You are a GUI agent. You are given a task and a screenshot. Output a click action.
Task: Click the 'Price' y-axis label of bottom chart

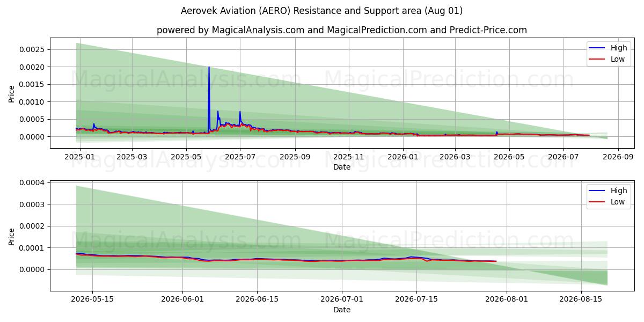coord(12,236)
